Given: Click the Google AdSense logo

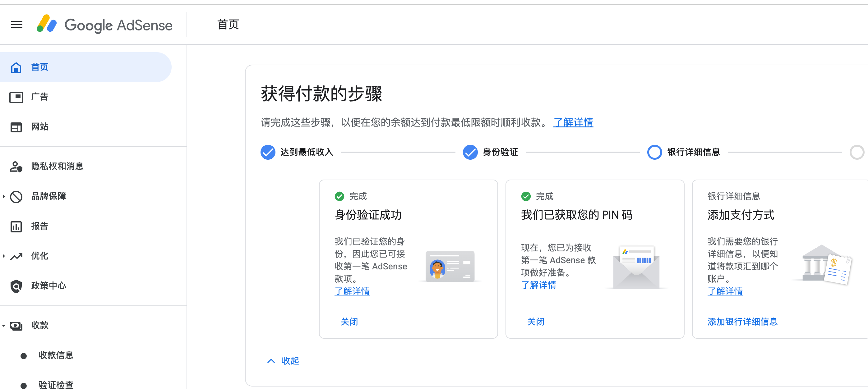Looking at the screenshot, I should [104, 25].
